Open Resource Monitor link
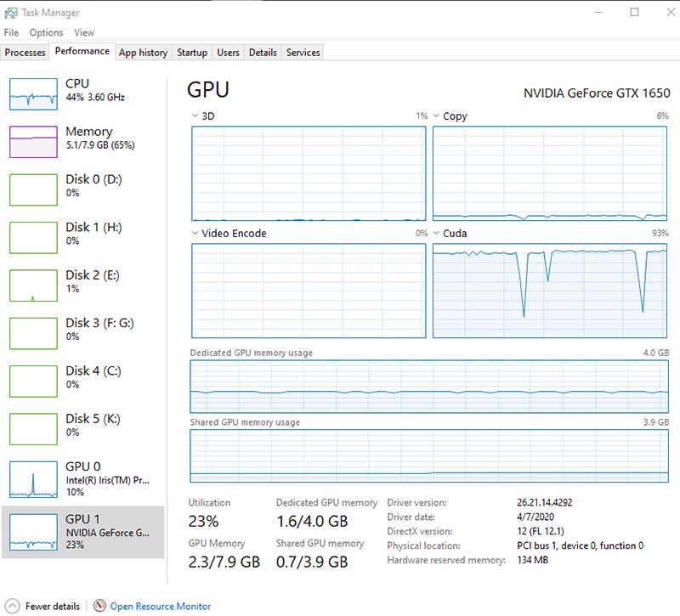The width and height of the screenshot is (680, 616). pyautogui.click(x=161, y=606)
